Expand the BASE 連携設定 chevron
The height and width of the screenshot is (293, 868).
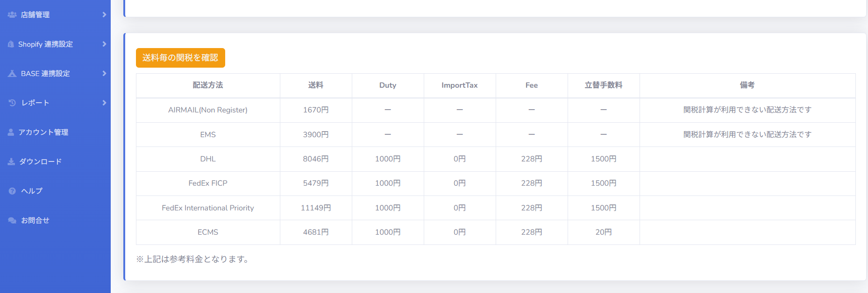coord(104,74)
